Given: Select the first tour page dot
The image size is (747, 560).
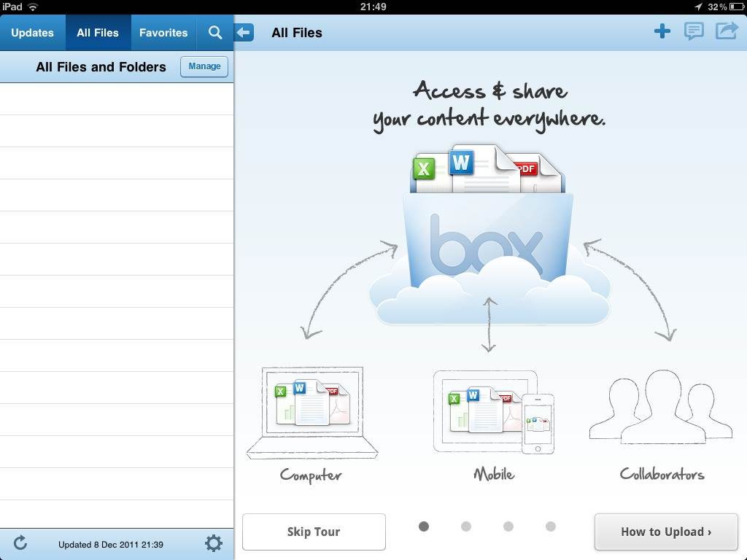Looking at the screenshot, I should [x=424, y=526].
